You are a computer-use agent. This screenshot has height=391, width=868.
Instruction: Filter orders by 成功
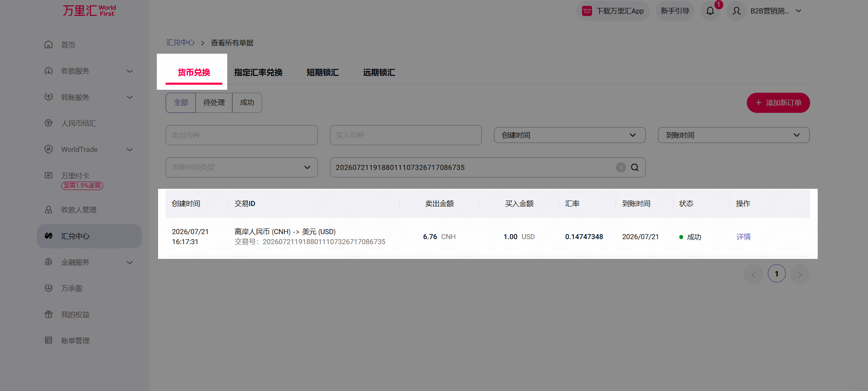pos(247,102)
